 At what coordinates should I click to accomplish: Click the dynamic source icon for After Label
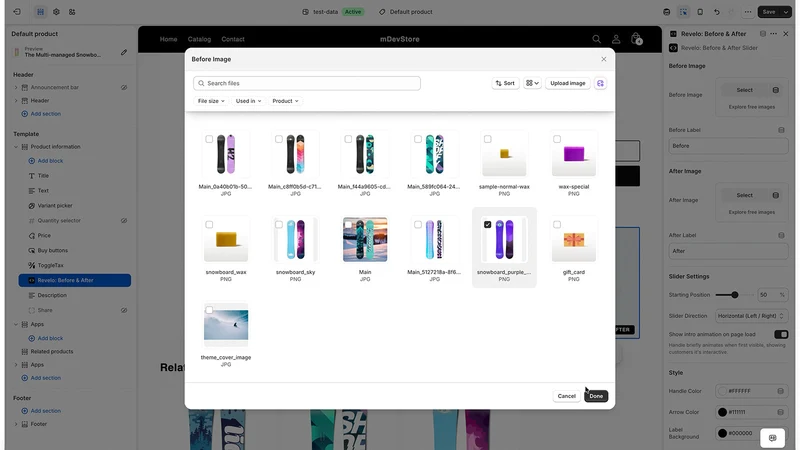(x=781, y=235)
